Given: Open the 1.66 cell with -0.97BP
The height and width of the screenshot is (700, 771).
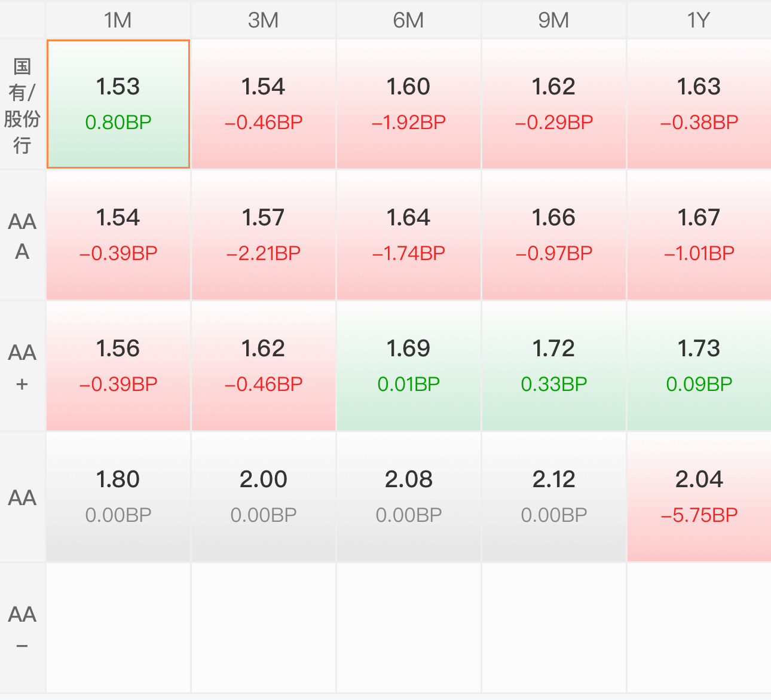Looking at the screenshot, I should [x=554, y=236].
